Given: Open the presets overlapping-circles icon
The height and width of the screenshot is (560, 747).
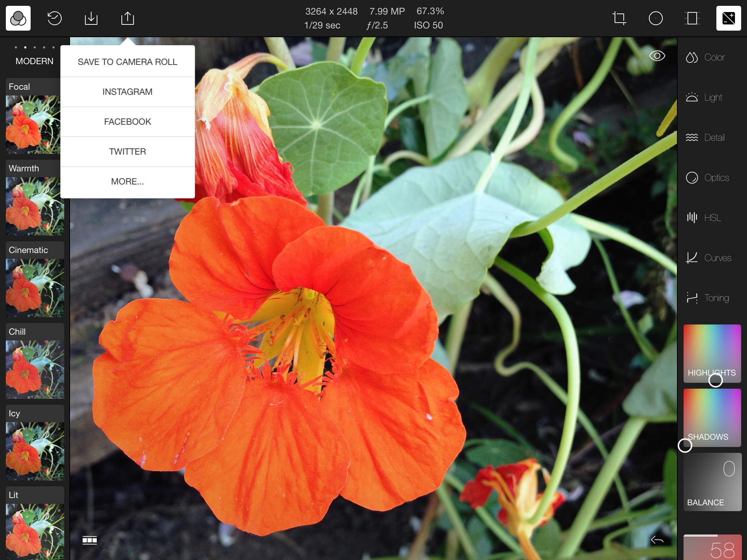Looking at the screenshot, I should (18, 18).
